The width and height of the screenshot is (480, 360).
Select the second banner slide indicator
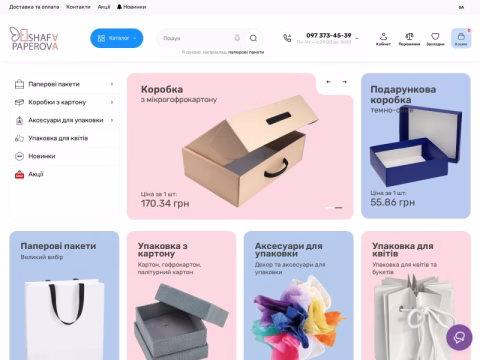(339, 208)
